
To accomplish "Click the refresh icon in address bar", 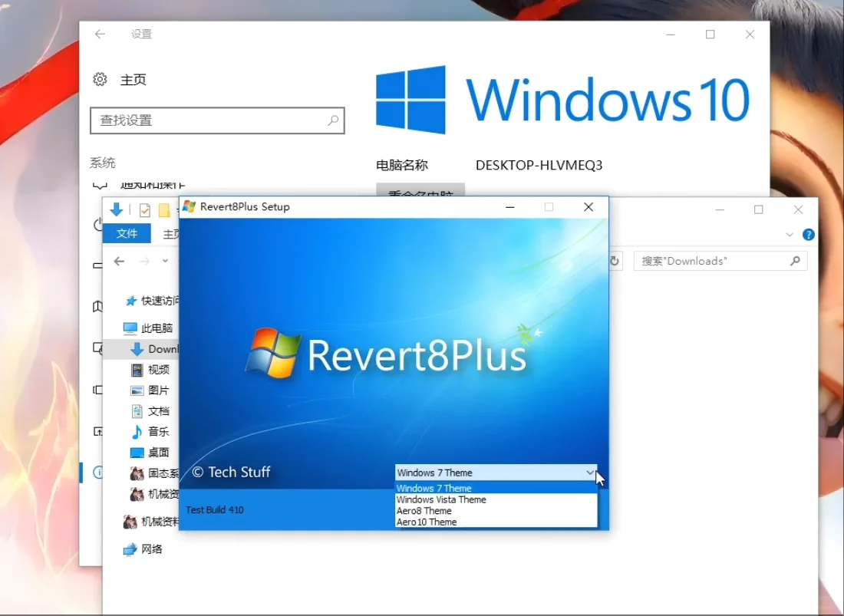I will 615,261.
